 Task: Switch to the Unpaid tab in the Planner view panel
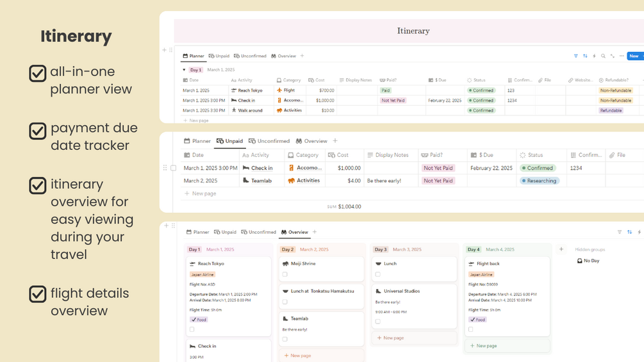(219, 56)
